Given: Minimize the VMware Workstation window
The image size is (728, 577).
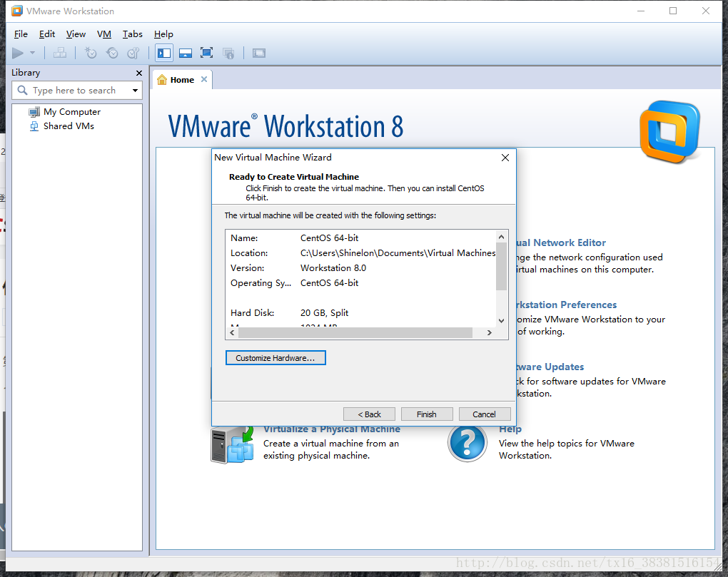Looking at the screenshot, I should [641, 11].
